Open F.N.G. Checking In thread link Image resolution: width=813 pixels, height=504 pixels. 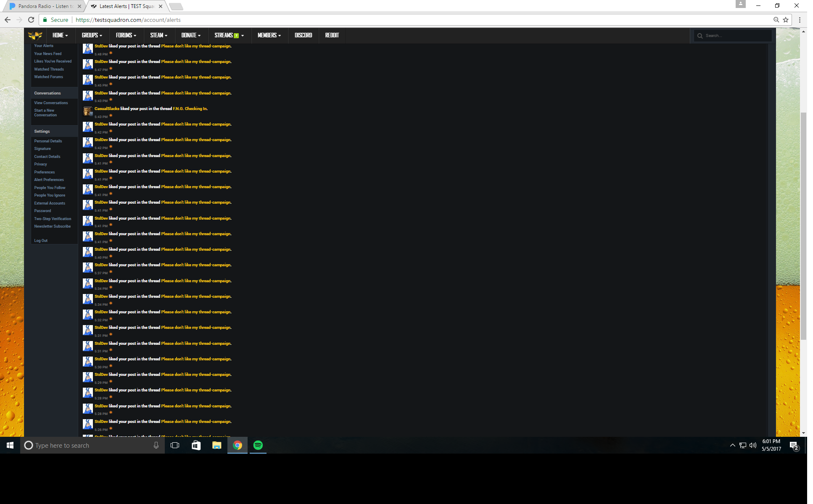pyautogui.click(x=190, y=109)
